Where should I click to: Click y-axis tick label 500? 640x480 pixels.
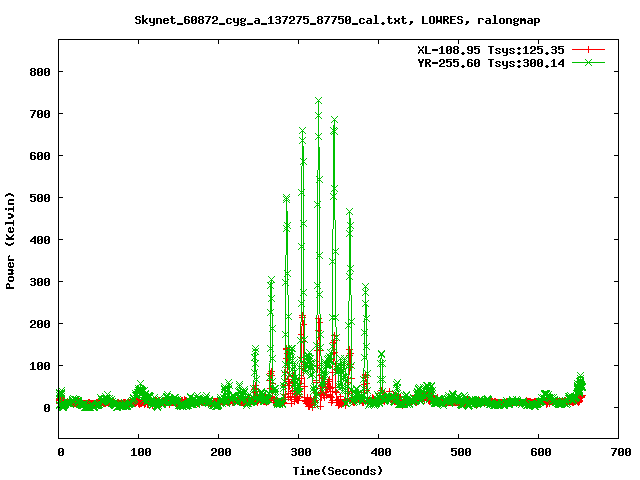tap(40, 198)
